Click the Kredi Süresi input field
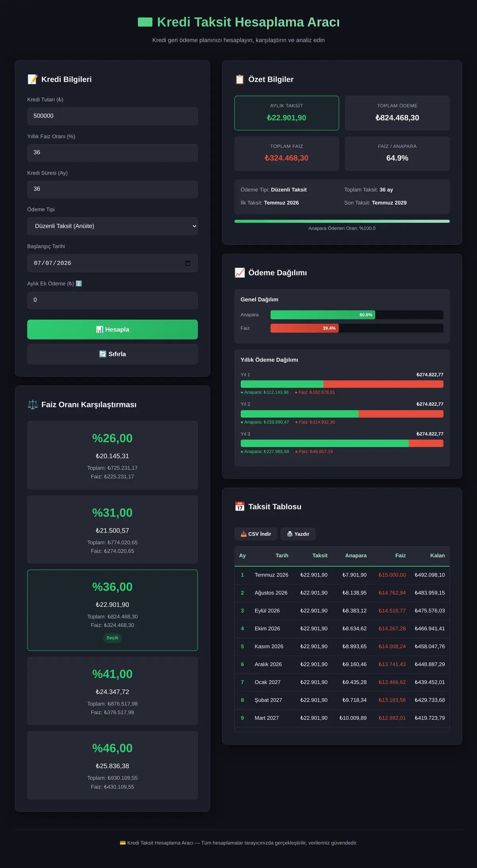Screen dimensions: 477x868 (112, 189)
